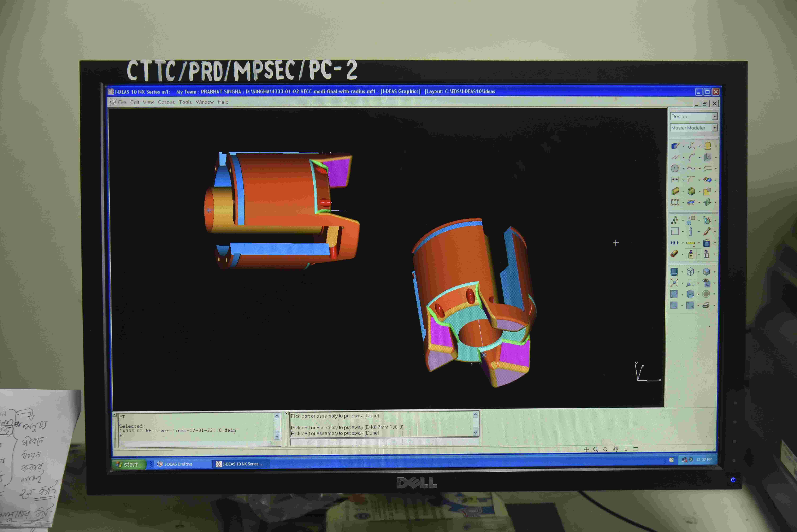Click the triple blue arrows update icon

pos(674,243)
